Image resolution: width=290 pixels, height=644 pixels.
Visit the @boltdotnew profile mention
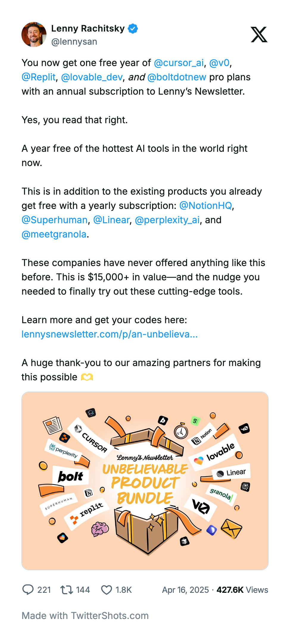tap(177, 77)
